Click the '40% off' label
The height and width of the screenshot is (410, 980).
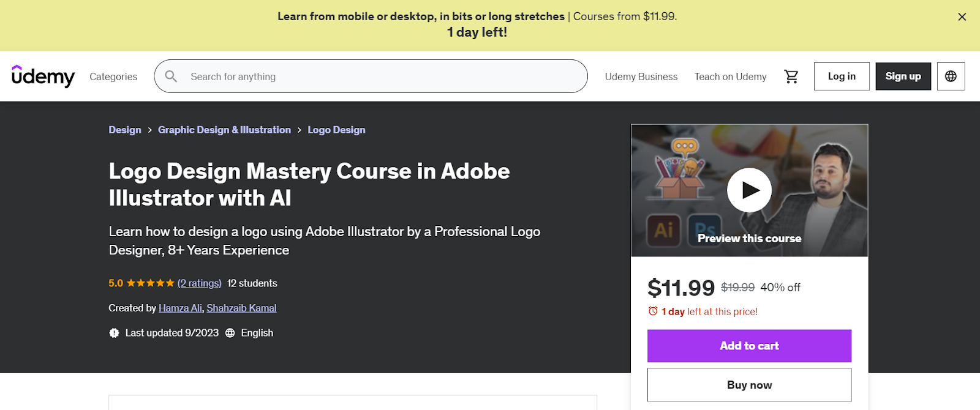[780, 287]
